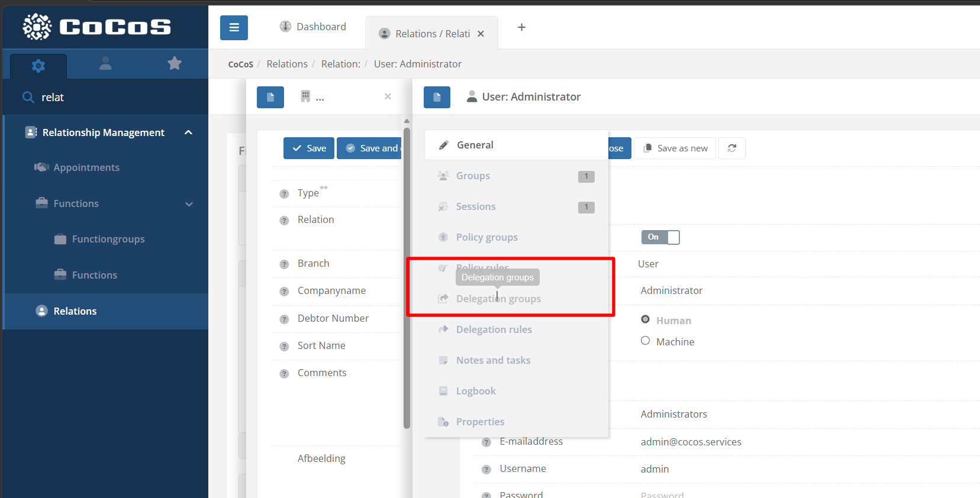Select the Human radio button
The image size is (980, 498).
click(645, 319)
